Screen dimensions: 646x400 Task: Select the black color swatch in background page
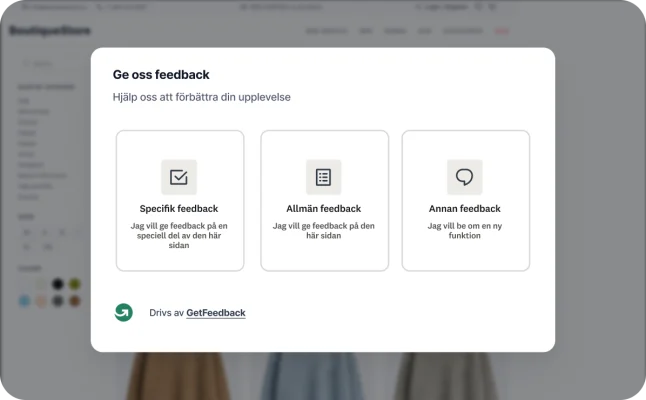pyautogui.click(x=58, y=284)
